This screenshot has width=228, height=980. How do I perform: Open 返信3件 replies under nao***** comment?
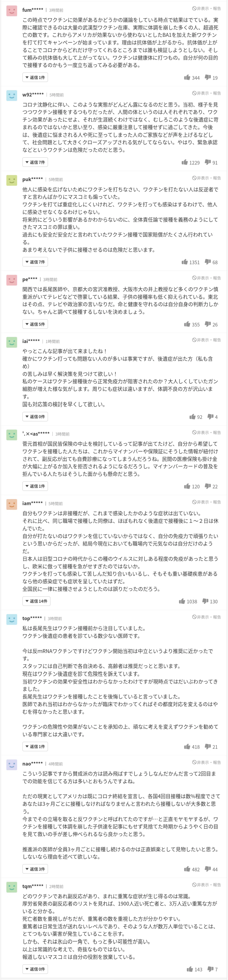[35, 869]
